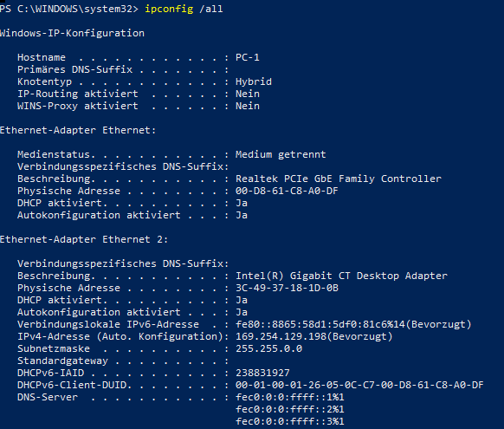Click the Knotentyp value Hybrid
The height and width of the screenshot is (429, 504).
click(x=254, y=82)
